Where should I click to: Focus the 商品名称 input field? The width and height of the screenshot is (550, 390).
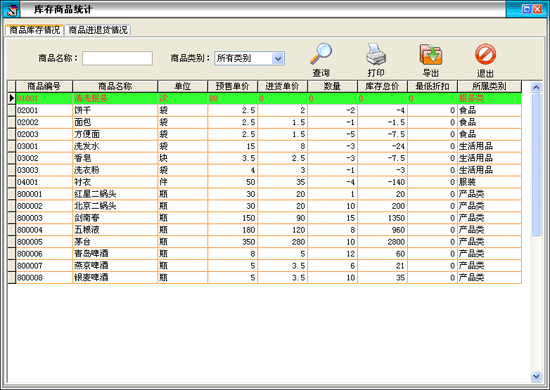point(118,58)
